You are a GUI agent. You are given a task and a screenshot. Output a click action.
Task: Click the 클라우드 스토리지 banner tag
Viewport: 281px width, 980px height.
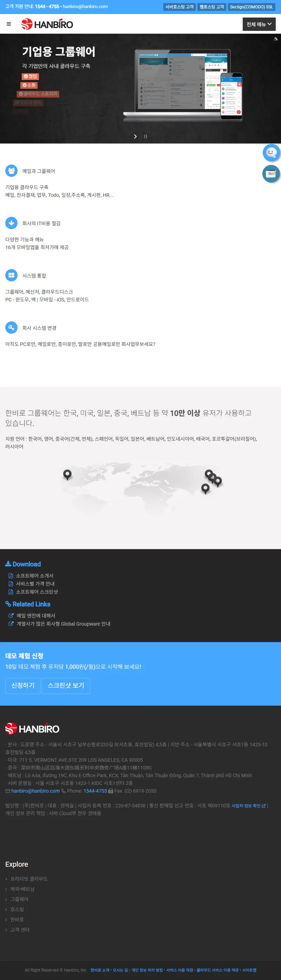(x=38, y=94)
